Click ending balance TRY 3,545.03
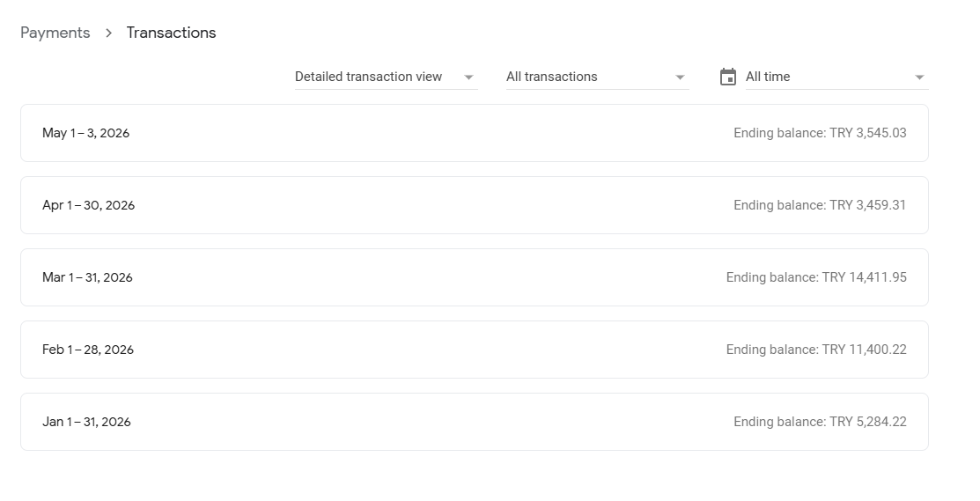Image resolution: width=980 pixels, height=501 pixels. (x=820, y=133)
